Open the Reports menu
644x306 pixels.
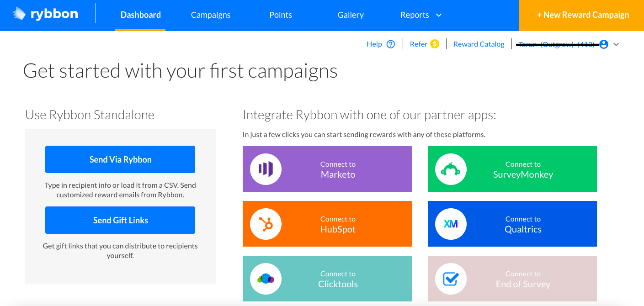coord(415,15)
